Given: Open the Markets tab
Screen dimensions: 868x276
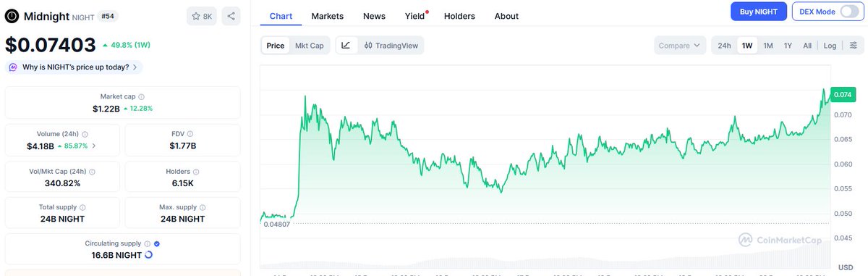Looking at the screenshot, I should 328,16.
